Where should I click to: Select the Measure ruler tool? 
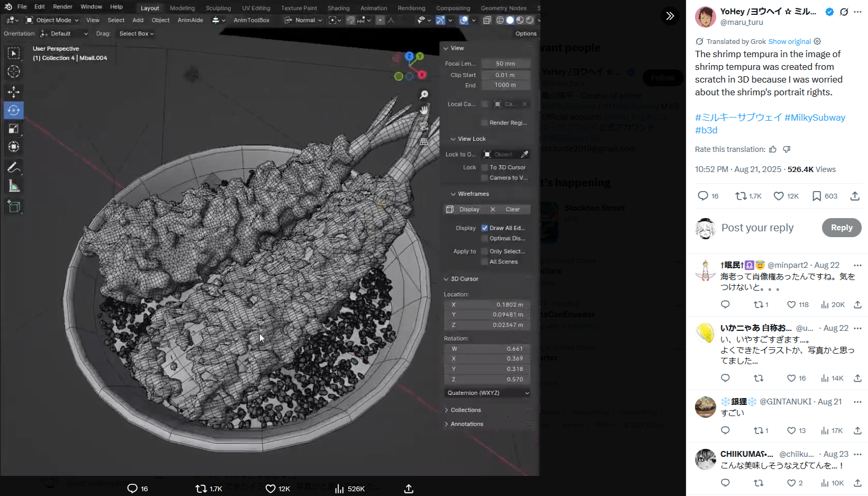point(14,186)
